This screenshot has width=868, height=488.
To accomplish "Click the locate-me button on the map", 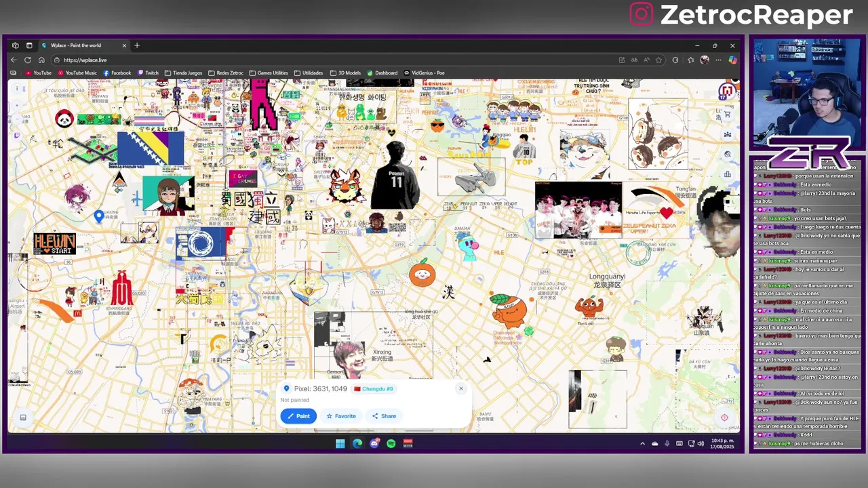I will pos(724,418).
